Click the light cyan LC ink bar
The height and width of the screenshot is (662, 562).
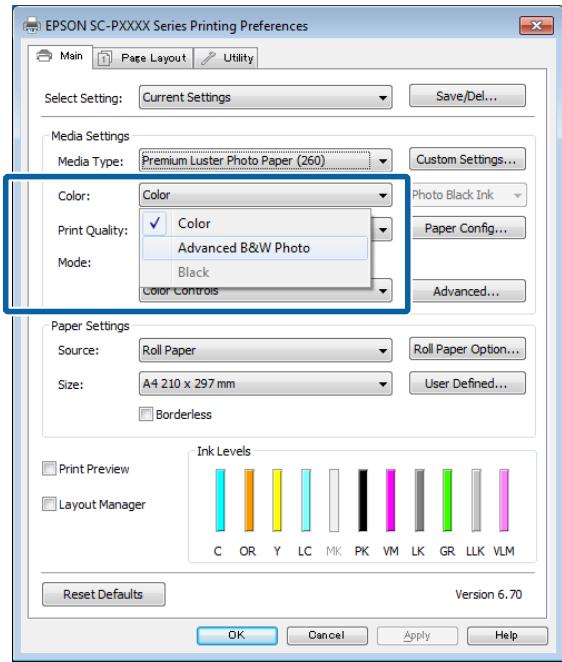306,500
